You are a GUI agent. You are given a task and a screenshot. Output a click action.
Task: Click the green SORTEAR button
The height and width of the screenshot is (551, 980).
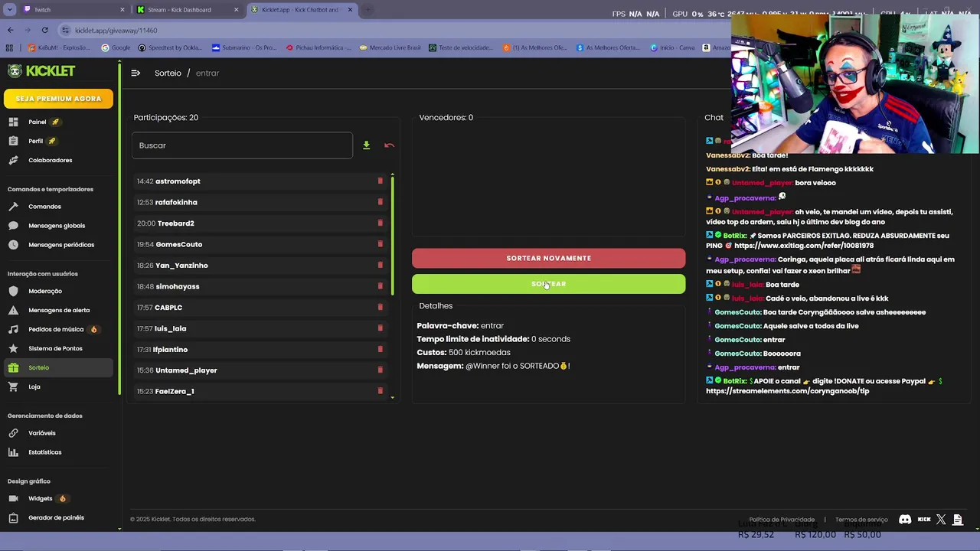coord(548,284)
